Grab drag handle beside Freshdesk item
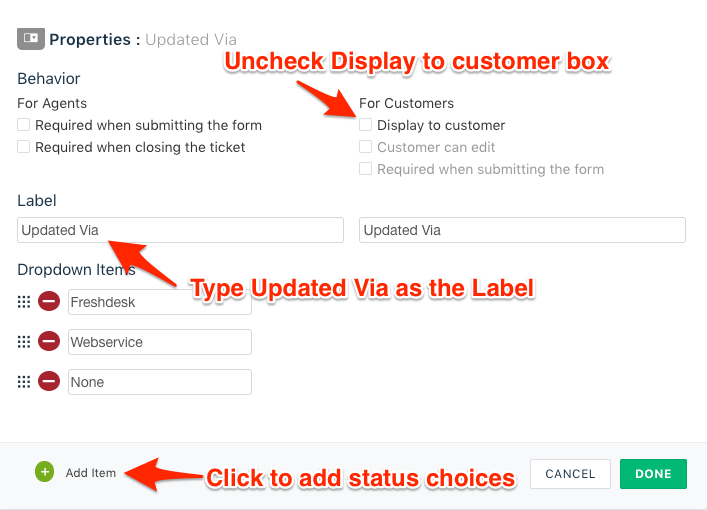This screenshot has width=707, height=510. (24, 302)
